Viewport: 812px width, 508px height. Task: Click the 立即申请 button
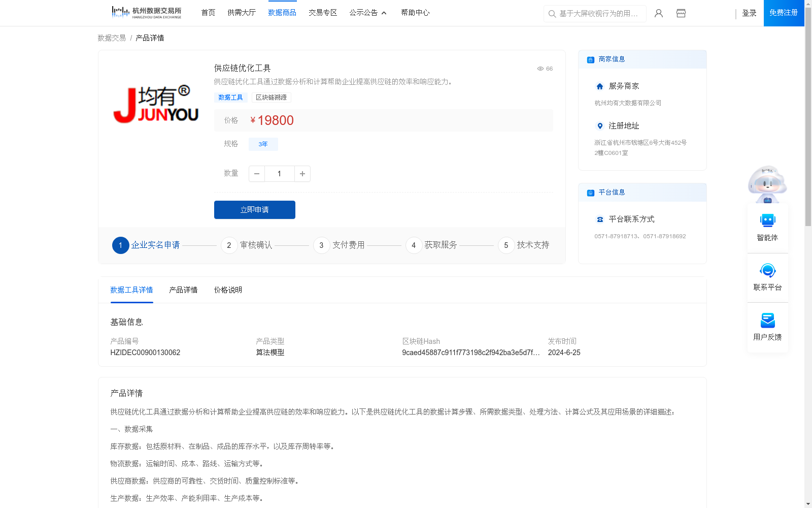click(x=255, y=210)
